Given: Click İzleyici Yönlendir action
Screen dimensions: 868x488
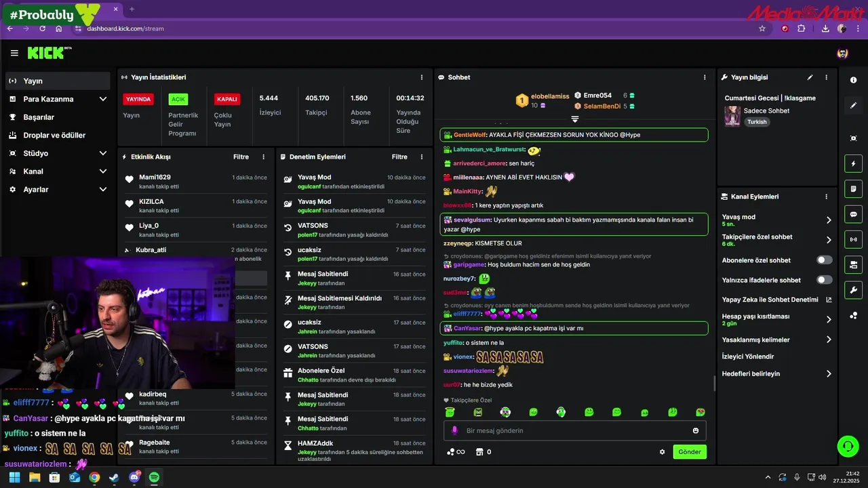Looking at the screenshot, I should point(748,357).
